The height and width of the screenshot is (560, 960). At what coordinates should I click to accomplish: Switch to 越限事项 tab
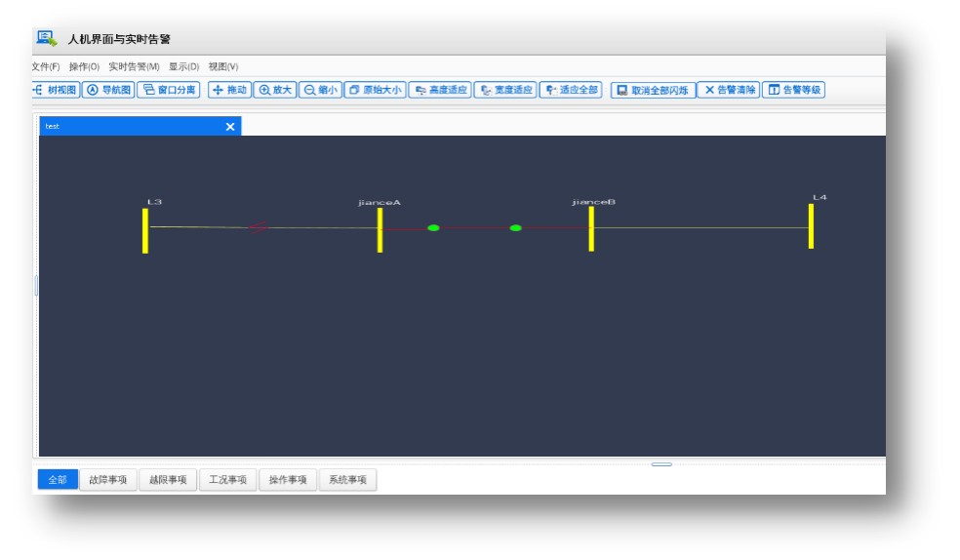168,480
